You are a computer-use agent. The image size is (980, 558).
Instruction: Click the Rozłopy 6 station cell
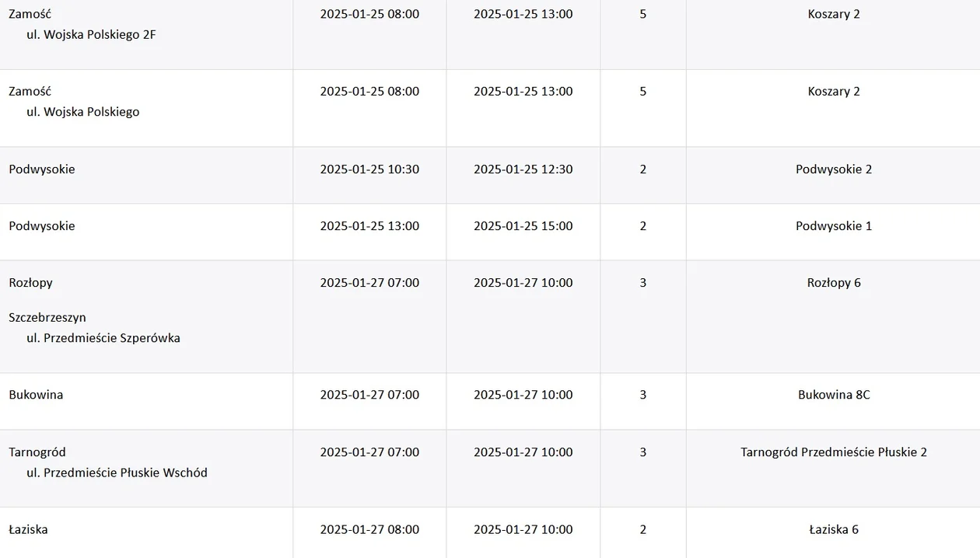833,316
